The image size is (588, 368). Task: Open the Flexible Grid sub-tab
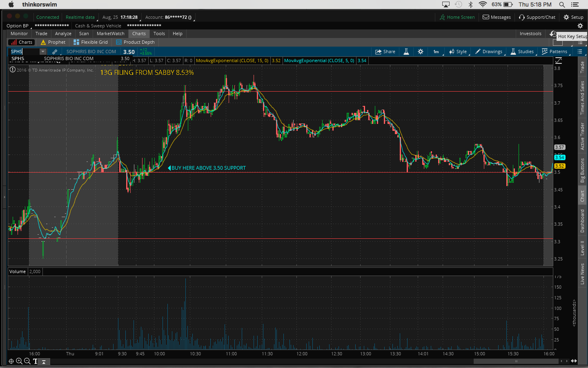(91, 42)
